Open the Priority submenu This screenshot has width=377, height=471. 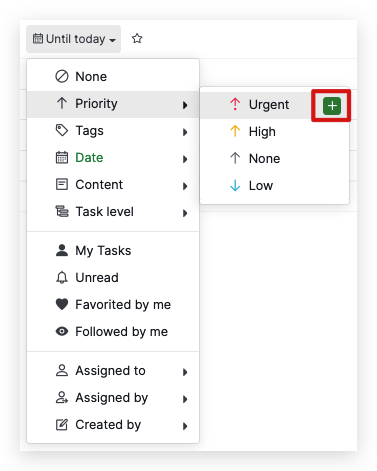tap(113, 104)
